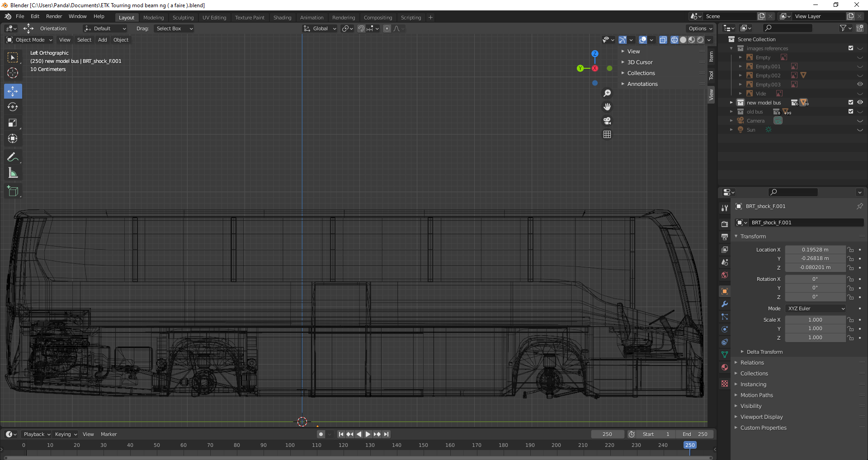Switch to the UV Editing workspace tab

pyautogui.click(x=214, y=18)
